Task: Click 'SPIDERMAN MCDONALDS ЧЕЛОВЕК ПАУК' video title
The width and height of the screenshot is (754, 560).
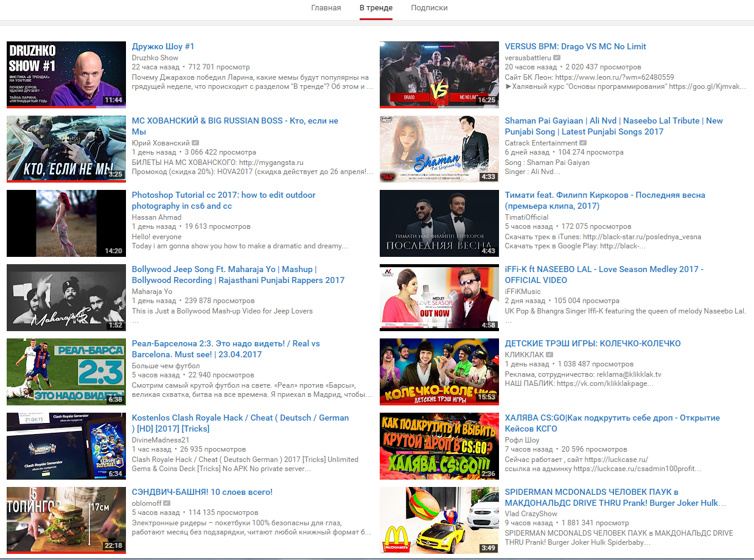Action: [x=616, y=497]
